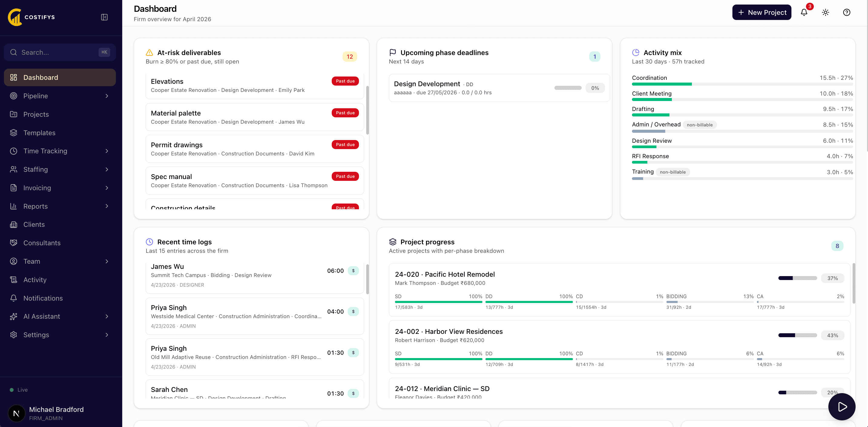Click project progress list scrollbar
Viewport: 868px width, 427px height.
point(854,284)
